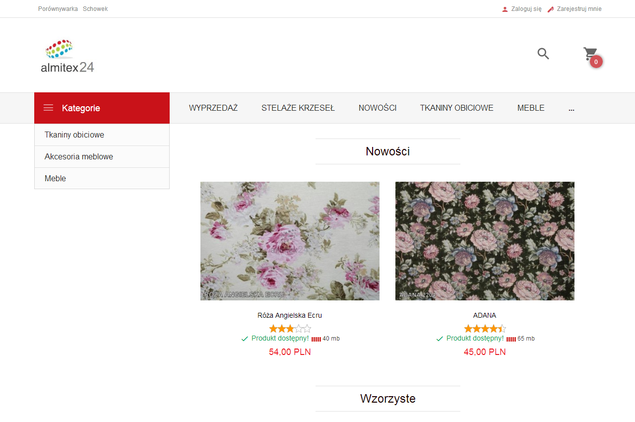
Task: Expand the Kategorie red menu header
Action: point(102,108)
